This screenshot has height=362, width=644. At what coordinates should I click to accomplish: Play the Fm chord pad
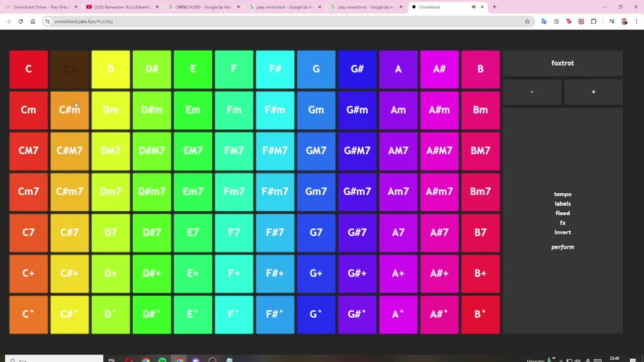[234, 110]
